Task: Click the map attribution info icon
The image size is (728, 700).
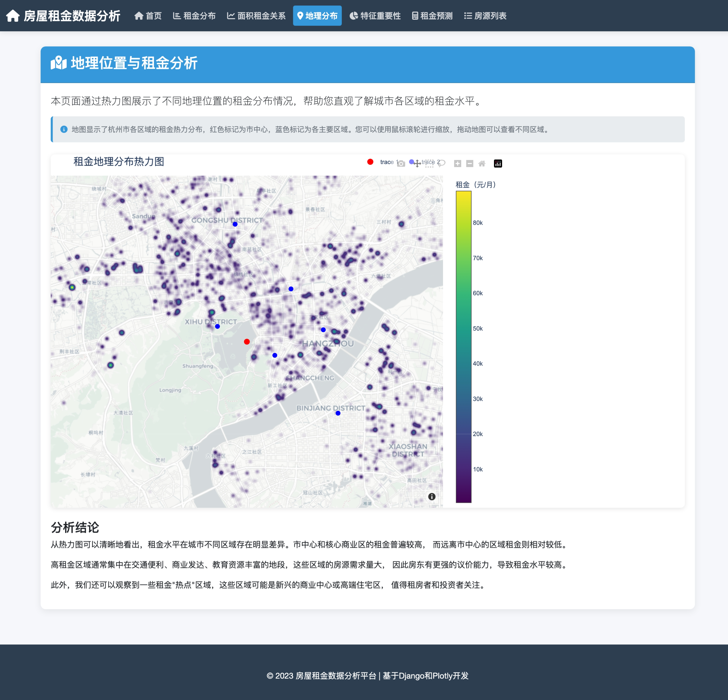Action: pyautogui.click(x=432, y=497)
